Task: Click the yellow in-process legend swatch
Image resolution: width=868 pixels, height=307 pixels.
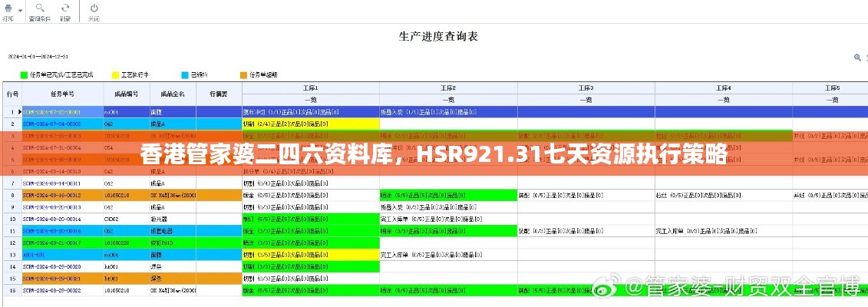Action: point(115,75)
